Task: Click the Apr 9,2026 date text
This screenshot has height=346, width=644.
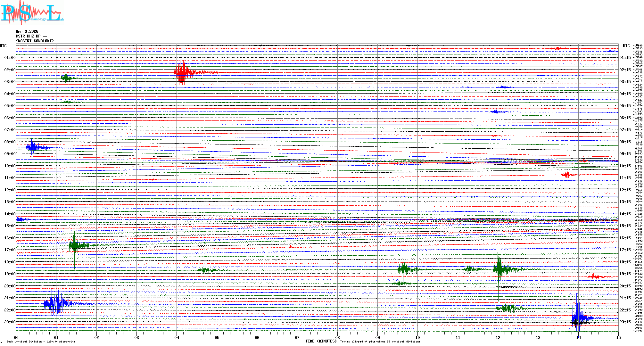Action: click(27, 31)
